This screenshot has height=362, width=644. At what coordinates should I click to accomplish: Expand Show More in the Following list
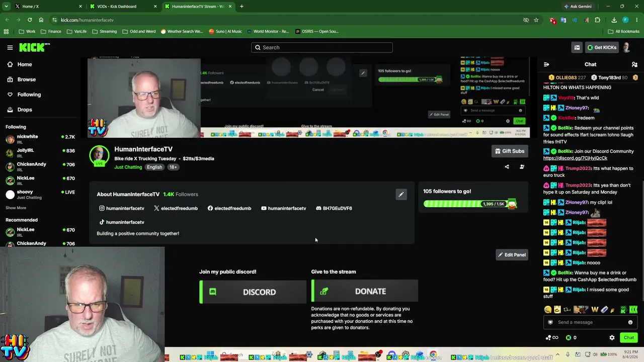pyautogui.click(x=16, y=208)
